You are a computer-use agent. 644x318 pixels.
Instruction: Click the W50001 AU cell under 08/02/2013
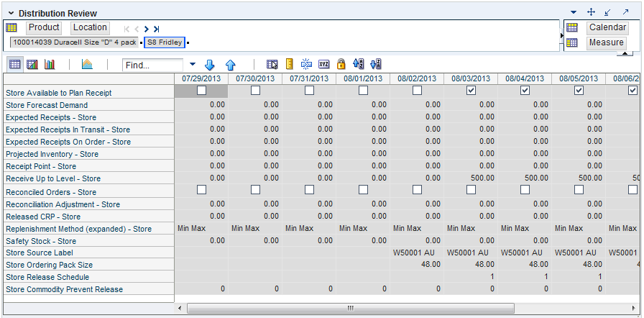417,253
